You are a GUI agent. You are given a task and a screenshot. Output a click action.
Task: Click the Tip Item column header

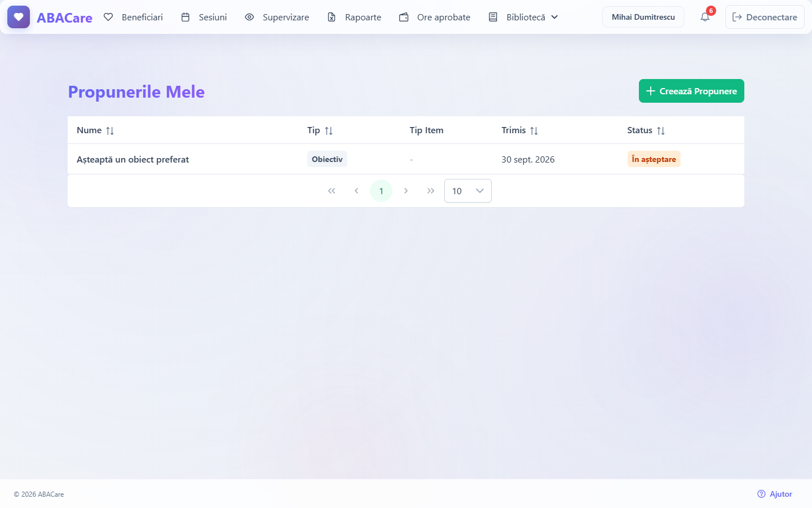426,130
